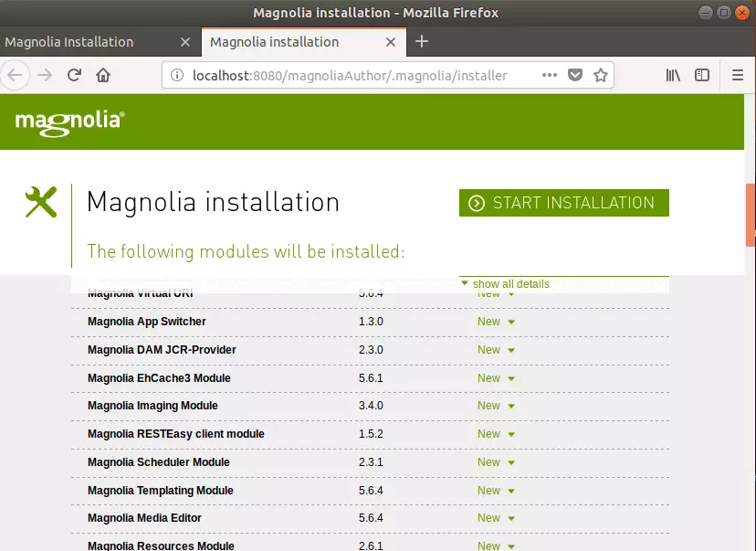Click version 5.6.4 of Templating Module
The width and height of the screenshot is (756, 551).
(371, 490)
